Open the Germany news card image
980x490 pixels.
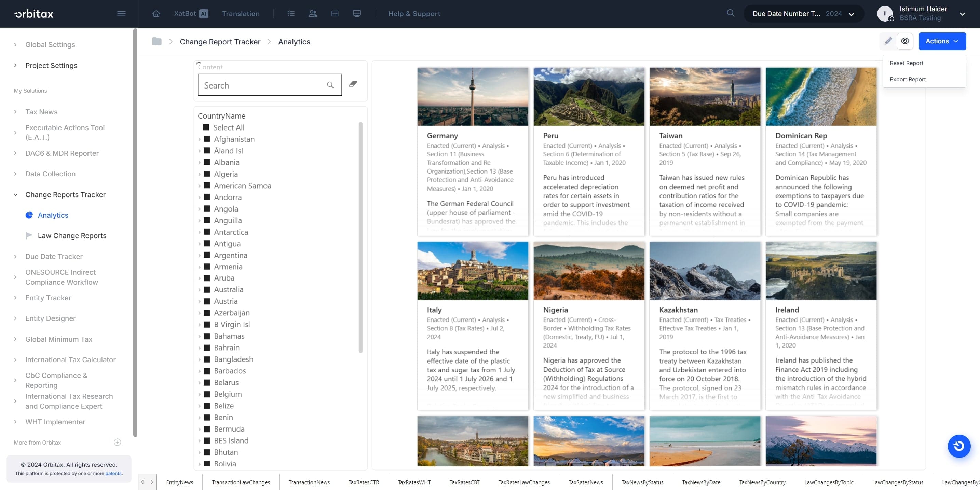coord(473,97)
